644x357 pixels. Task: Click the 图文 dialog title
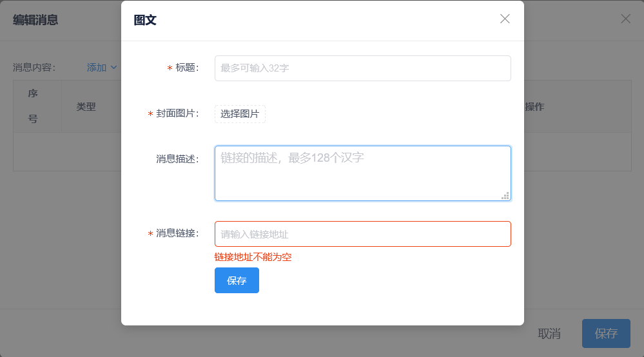(x=145, y=20)
